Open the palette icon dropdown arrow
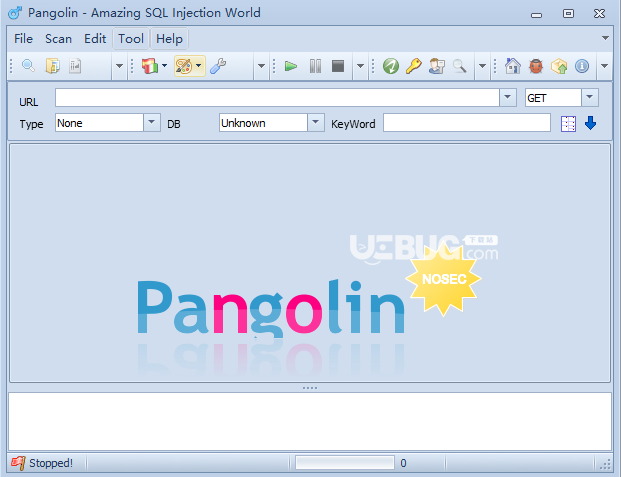The image size is (621, 477). (x=199, y=66)
